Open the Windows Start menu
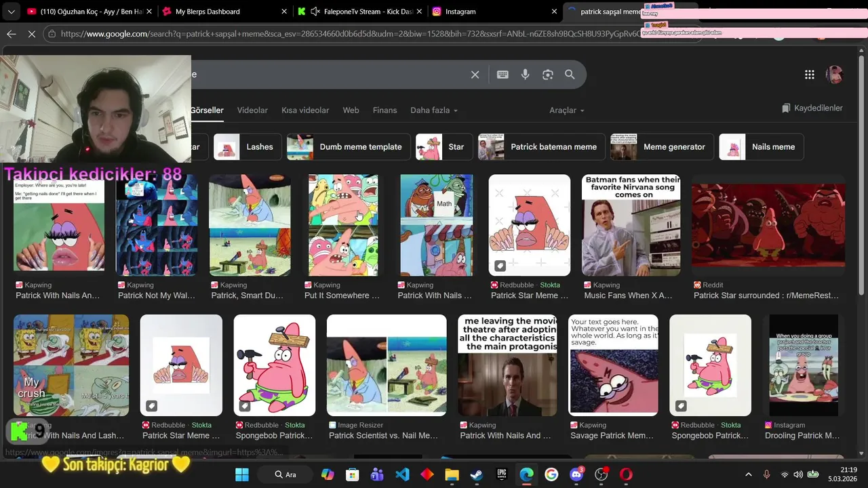This screenshot has width=868, height=488. click(242, 474)
